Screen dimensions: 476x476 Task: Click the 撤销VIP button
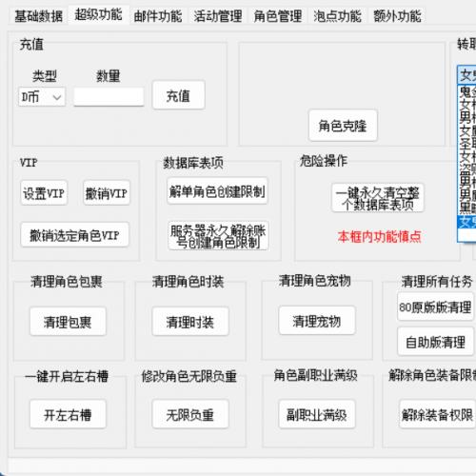pyautogui.click(x=107, y=192)
